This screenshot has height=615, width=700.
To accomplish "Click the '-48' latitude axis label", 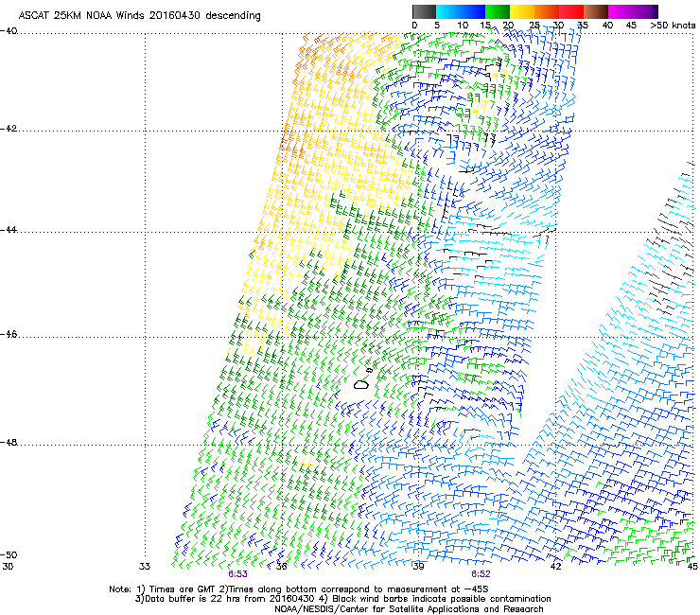I will tap(9, 442).
